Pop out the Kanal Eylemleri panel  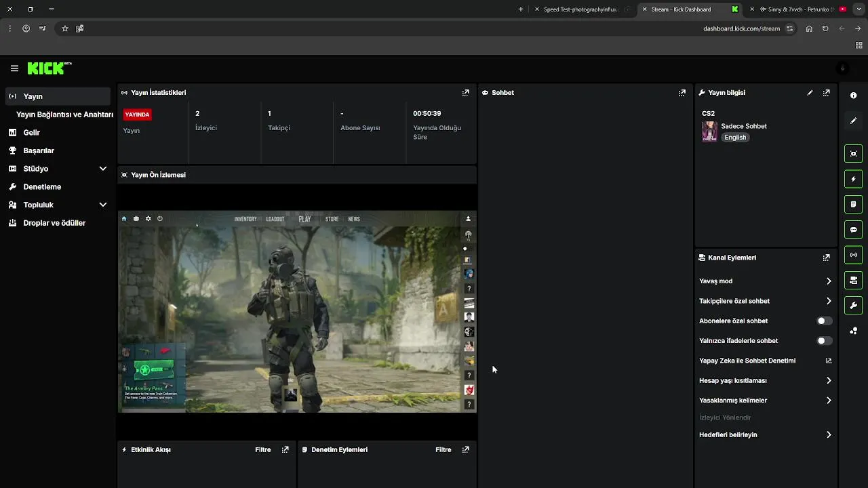pos(827,258)
